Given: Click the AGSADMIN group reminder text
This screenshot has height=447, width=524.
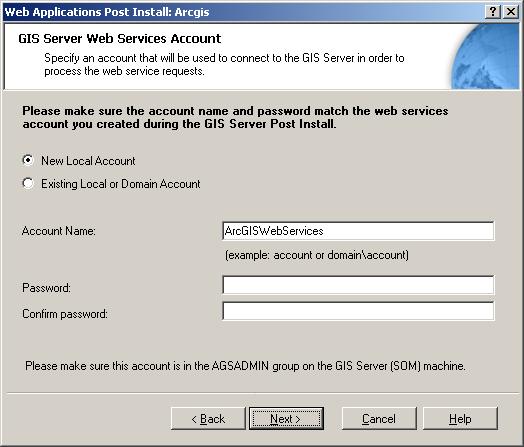Looking at the screenshot, I should pos(245,366).
